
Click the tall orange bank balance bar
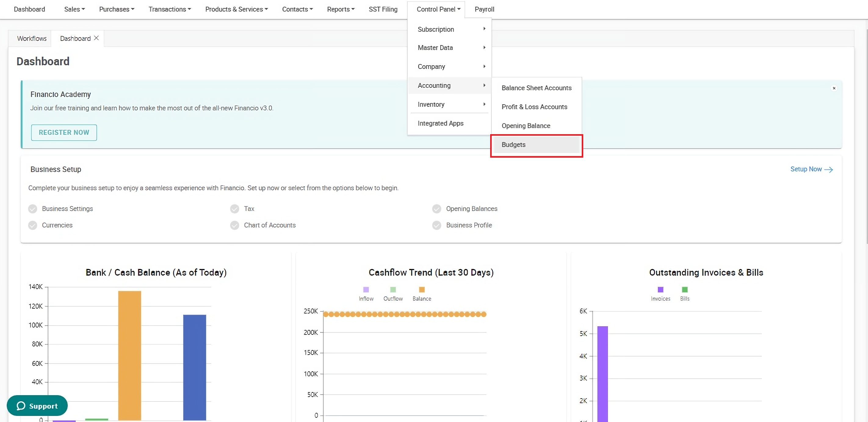pos(130,355)
